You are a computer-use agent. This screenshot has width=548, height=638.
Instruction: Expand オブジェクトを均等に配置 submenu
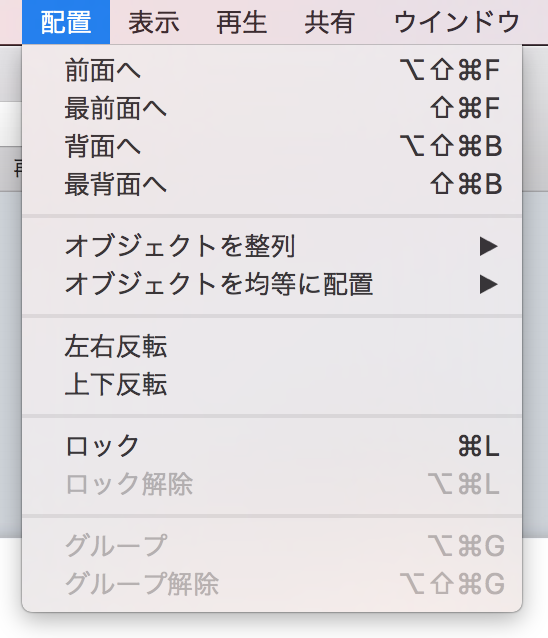pos(272,284)
